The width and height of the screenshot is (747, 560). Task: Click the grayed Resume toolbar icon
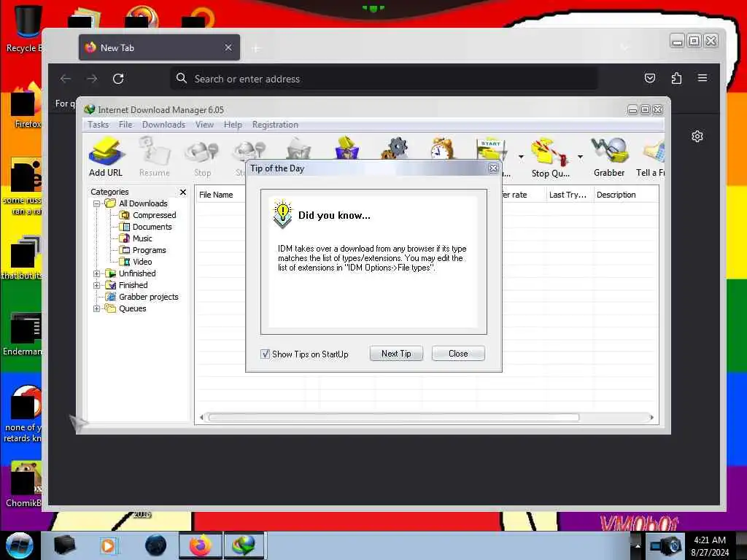[x=155, y=157]
